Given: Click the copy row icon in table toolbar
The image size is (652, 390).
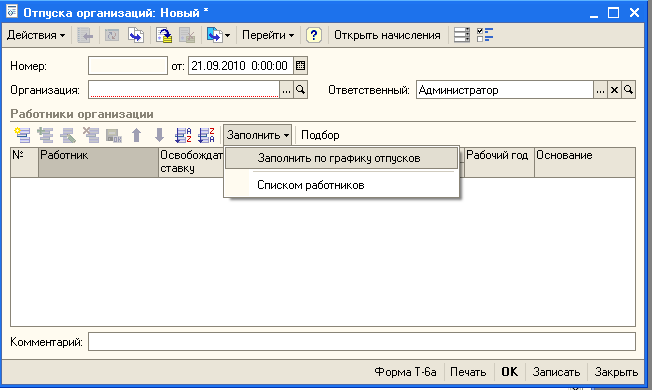Looking at the screenshot, I should pos(45,135).
